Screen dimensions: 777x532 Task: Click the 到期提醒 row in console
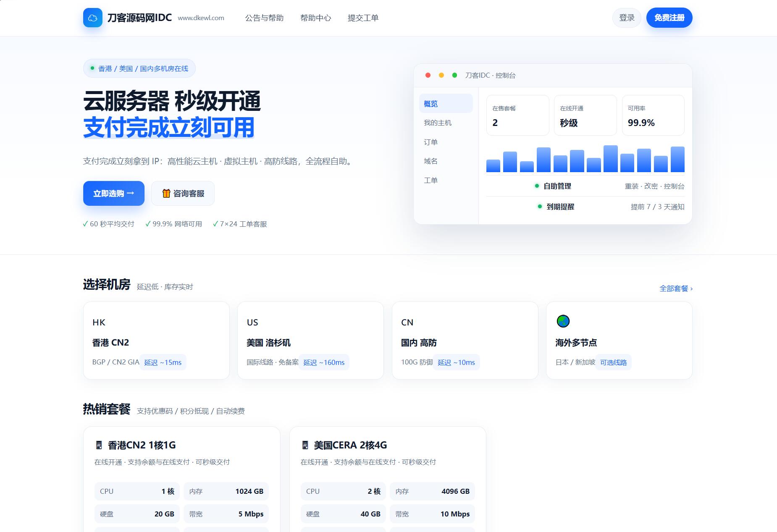(x=585, y=207)
